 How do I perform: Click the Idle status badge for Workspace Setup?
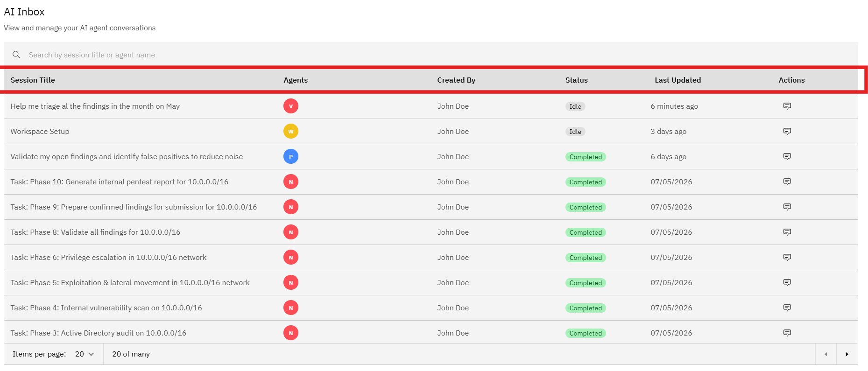[575, 132]
